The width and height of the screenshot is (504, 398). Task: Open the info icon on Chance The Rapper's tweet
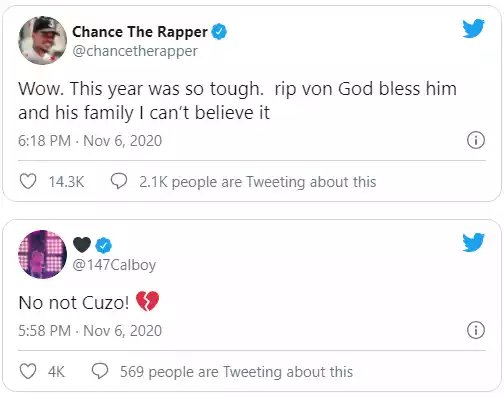pyautogui.click(x=476, y=140)
